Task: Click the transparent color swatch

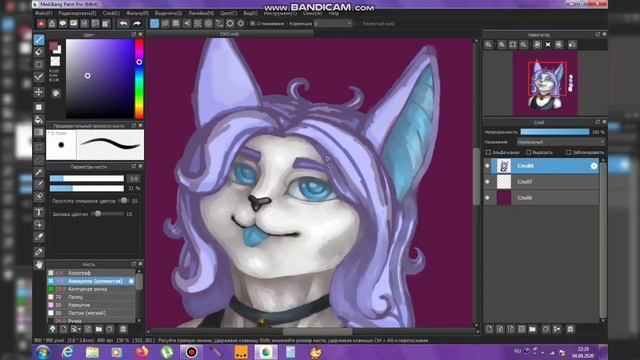Action: coord(55,61)
